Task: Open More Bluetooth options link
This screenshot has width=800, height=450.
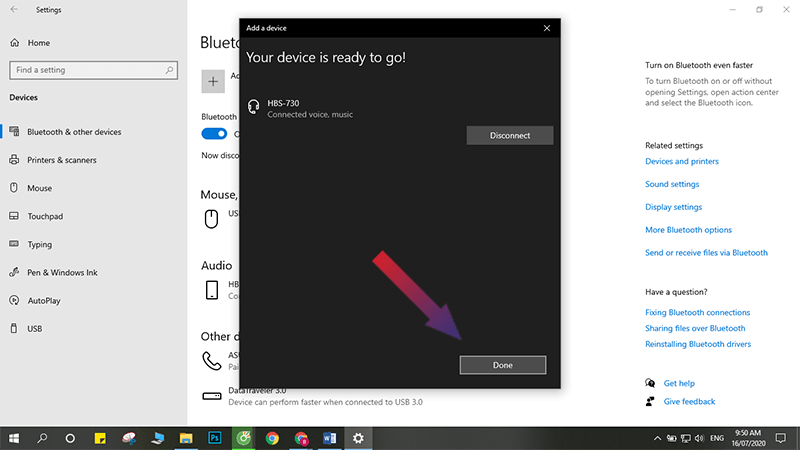Action: pos(688,230)
